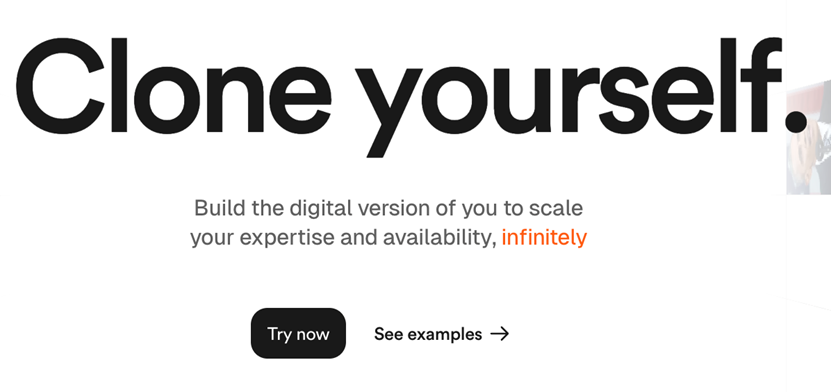Click the word See in the link
The width and height of the screenshot is (831, 392).
click(388, 334)
